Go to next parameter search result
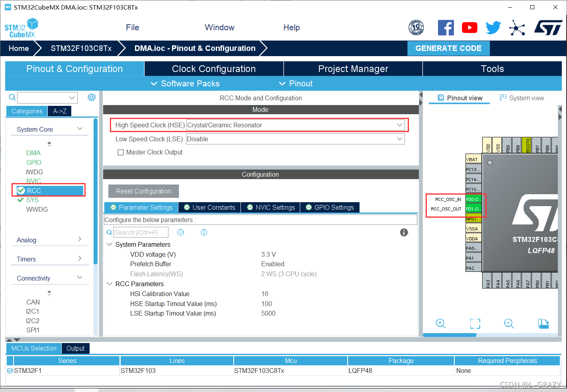Image resolution: width=567 pixels, height=392 pixels. pos(204,232)
